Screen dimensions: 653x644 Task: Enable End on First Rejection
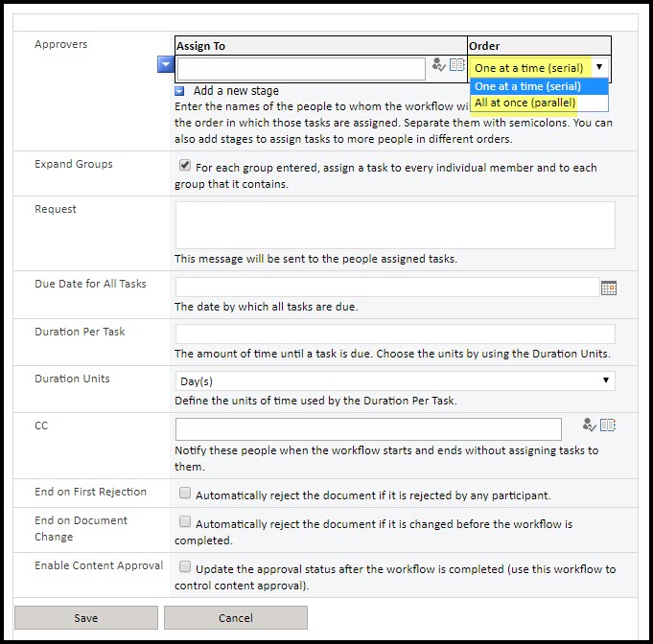185,494
